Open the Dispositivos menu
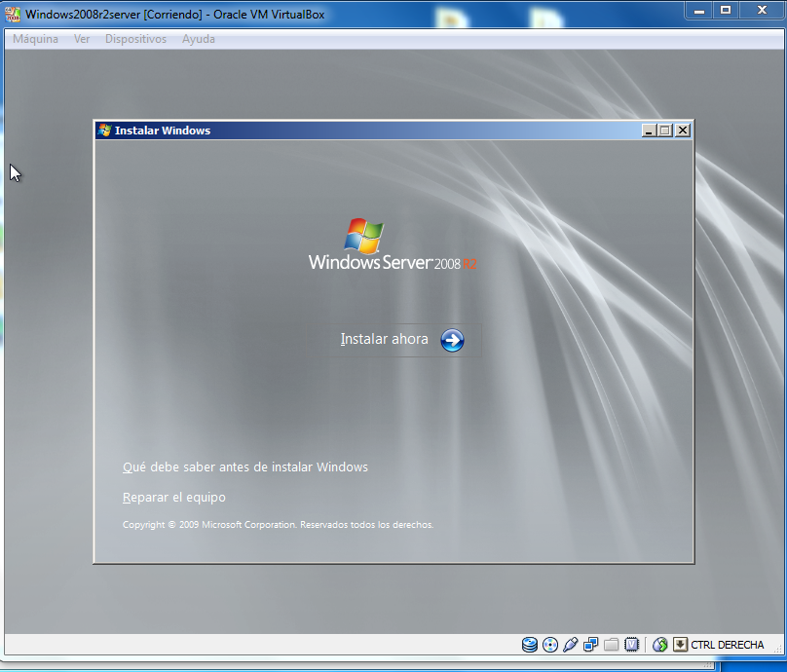 click(135, 39)
